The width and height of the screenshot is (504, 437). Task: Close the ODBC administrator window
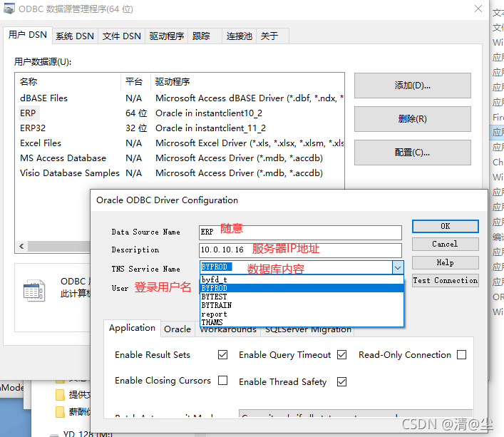point(478,9)
